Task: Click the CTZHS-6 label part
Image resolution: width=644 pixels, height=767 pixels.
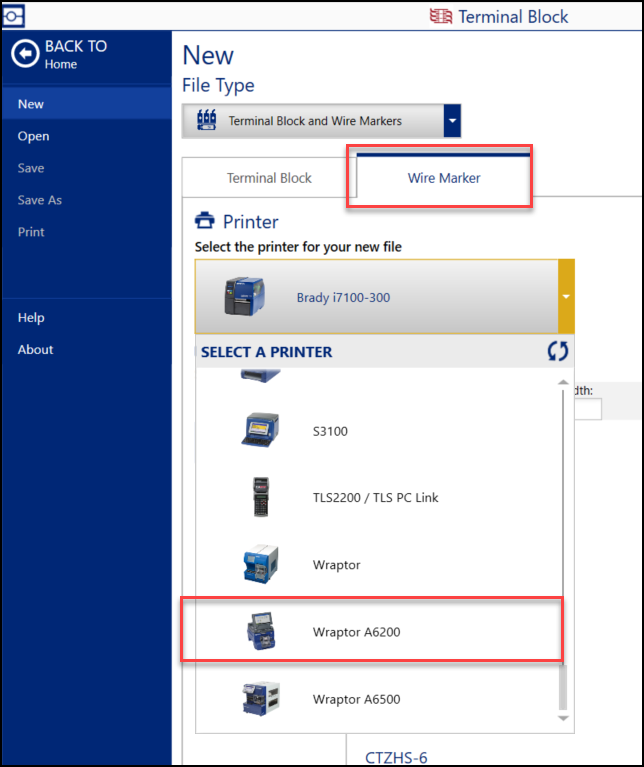Action: click(x=396, y=757)
